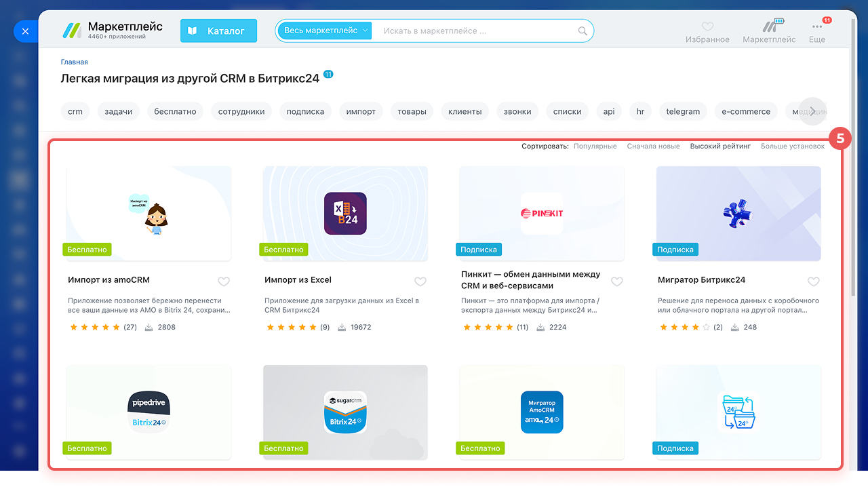This screenshot has height=487, width=868.
Task: Close the marketplace panel with the X button
Action: pyautogui.click(x=25, y=31)
